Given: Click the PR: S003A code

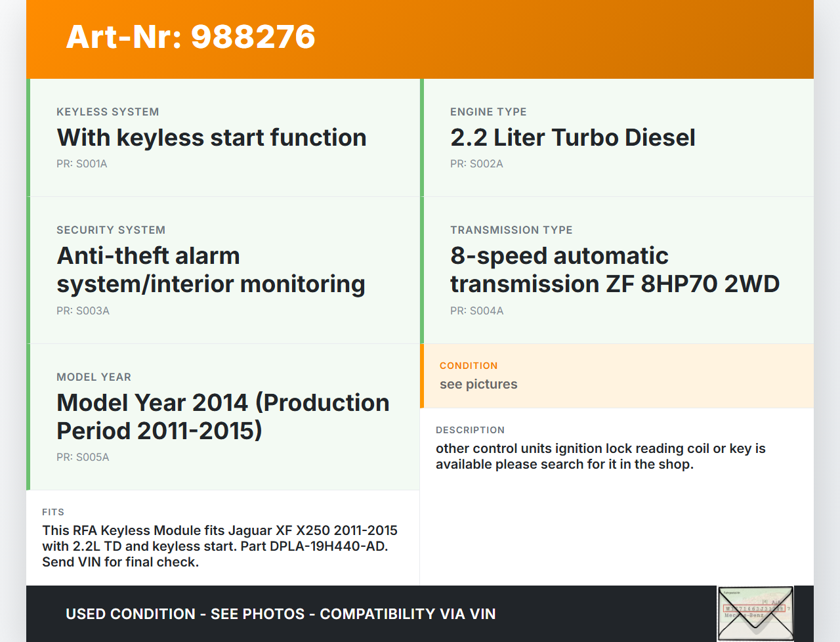Looking at the screenshot, I should [83, 311].
